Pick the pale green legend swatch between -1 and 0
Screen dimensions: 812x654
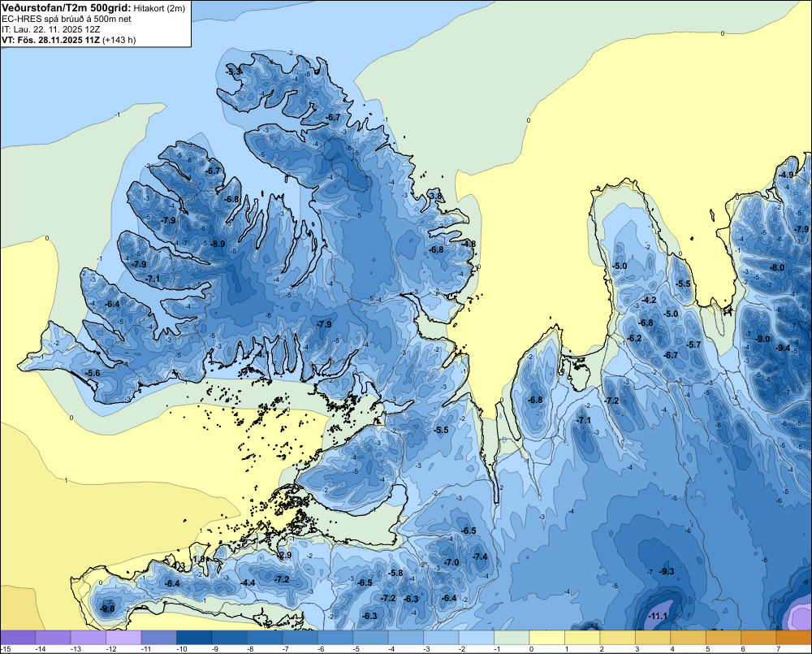(x=512, y=638)
